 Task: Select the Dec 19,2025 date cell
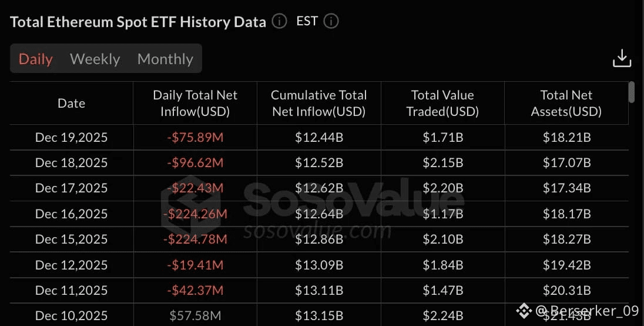[x=72, y=138]
